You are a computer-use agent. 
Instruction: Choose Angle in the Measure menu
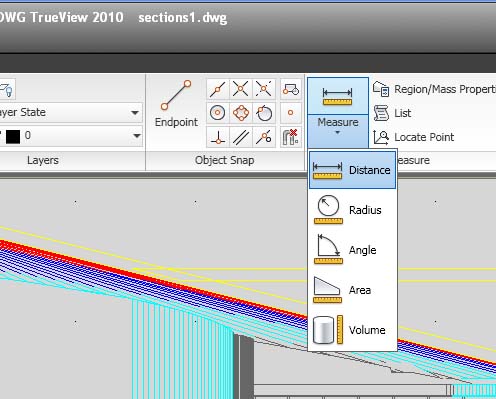point(352,250)
